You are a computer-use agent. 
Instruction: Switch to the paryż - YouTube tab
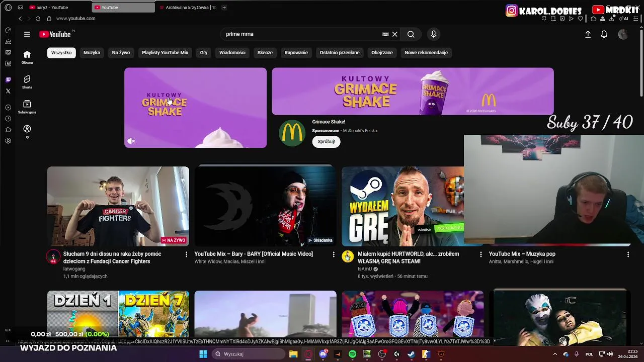(x=59, y=8)
